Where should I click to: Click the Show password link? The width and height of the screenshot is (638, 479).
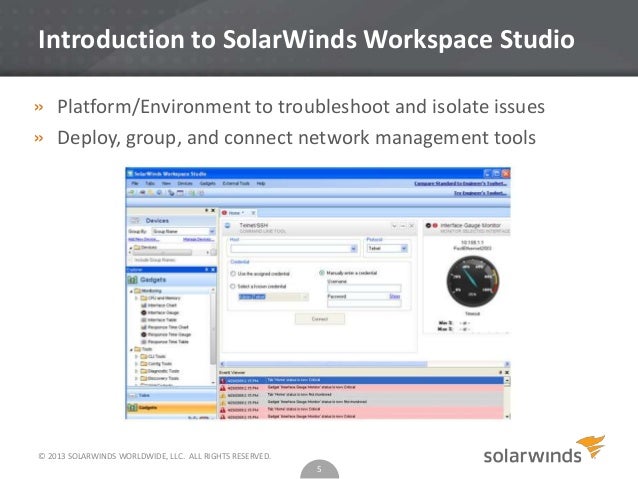pos(394,296)
